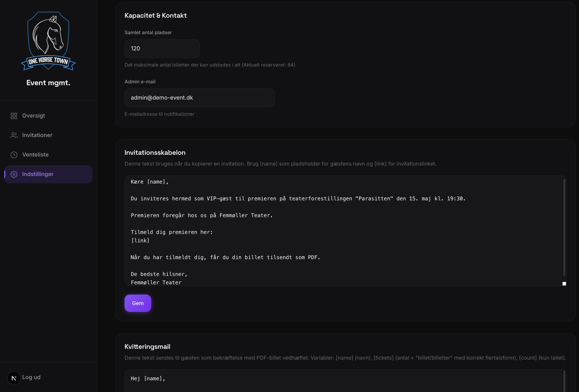Save the invitation template with Gem
Image resolution: width=579 pixels, height=392 pixels.
pyautogui.click(x=138, y=303)
